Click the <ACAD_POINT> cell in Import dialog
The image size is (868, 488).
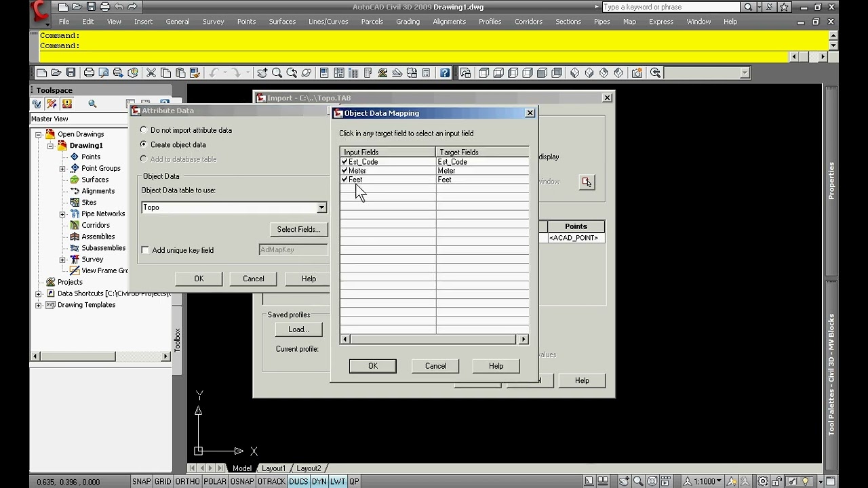point(576,238)
